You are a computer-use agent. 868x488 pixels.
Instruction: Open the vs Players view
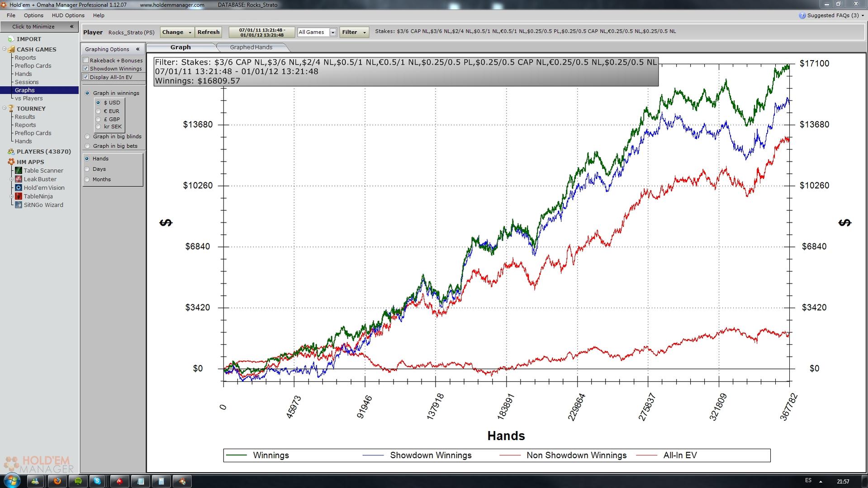coord(29,98)
